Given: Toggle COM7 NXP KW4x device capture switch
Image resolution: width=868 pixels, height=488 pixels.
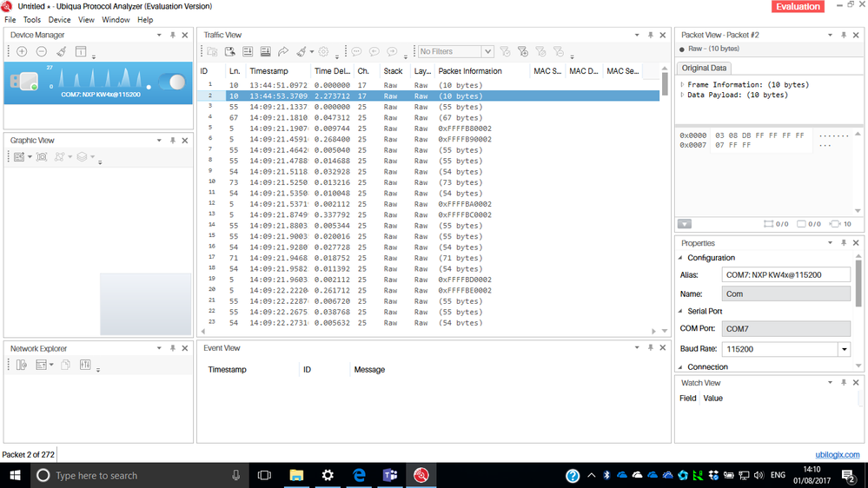Looking at the screenshot, I should click(x=172, y=82).
